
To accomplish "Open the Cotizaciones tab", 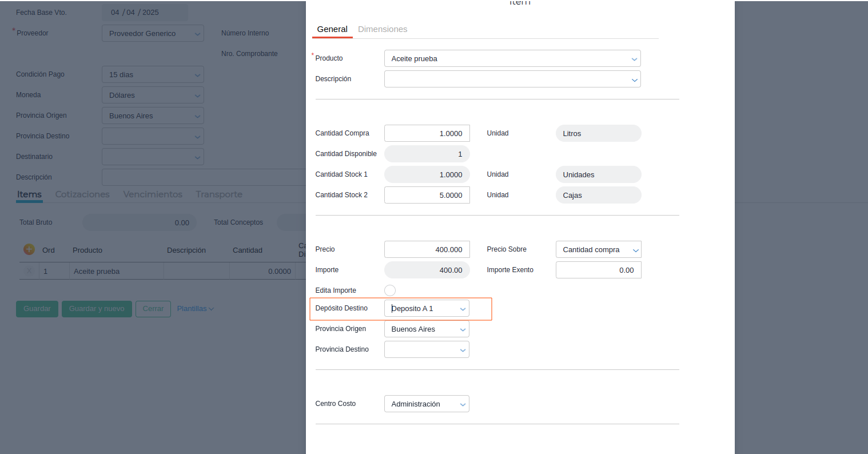I will [82, 194].
